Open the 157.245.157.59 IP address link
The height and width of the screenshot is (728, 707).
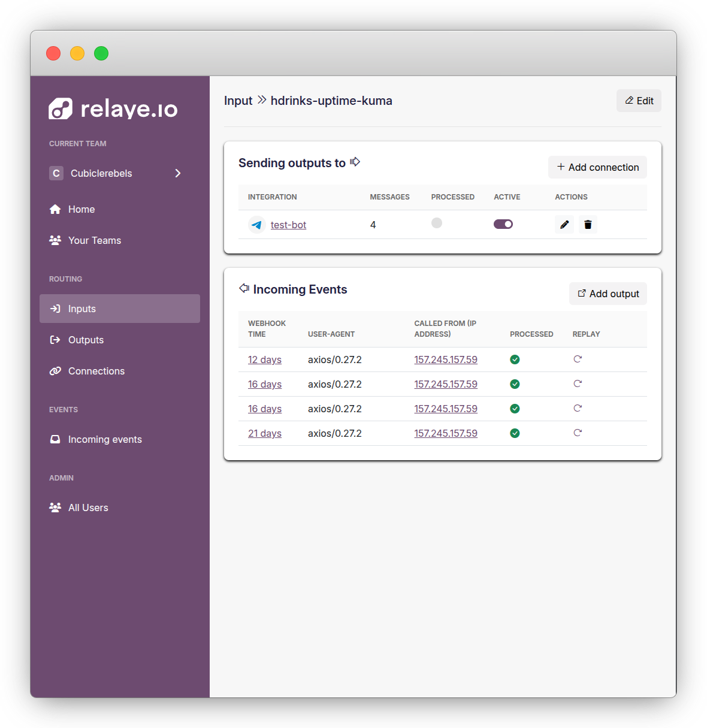[x=446, y=360]
